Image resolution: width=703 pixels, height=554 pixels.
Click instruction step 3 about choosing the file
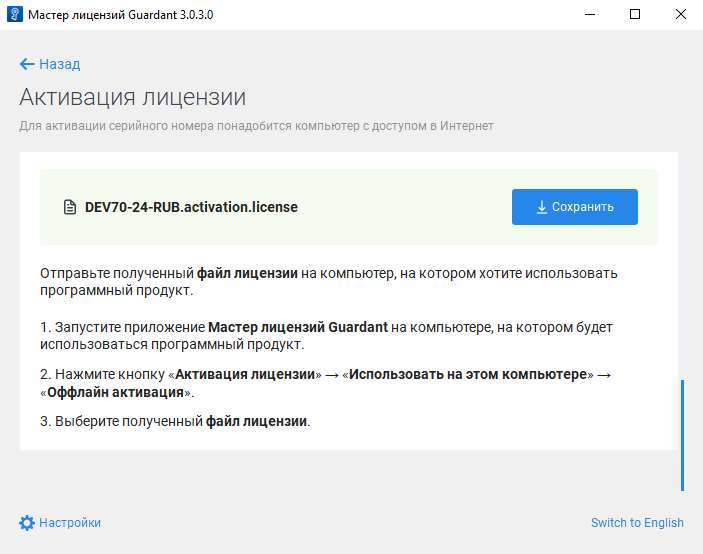coord(175,421)
